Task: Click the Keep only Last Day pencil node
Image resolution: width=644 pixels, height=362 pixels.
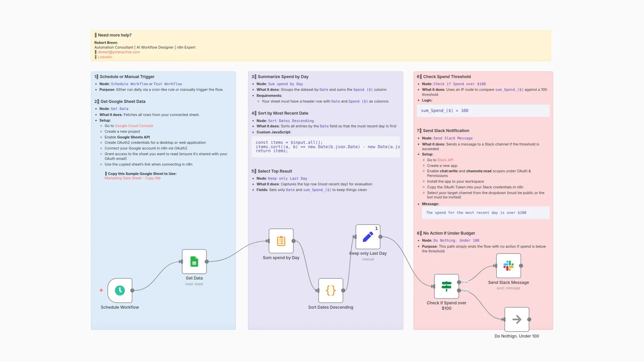Action: pos(368,237)
